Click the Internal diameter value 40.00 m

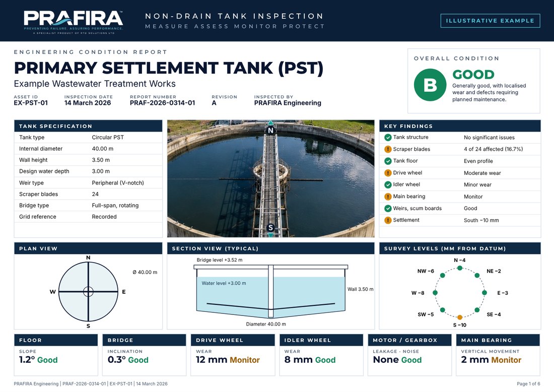(x=102, y=149)
